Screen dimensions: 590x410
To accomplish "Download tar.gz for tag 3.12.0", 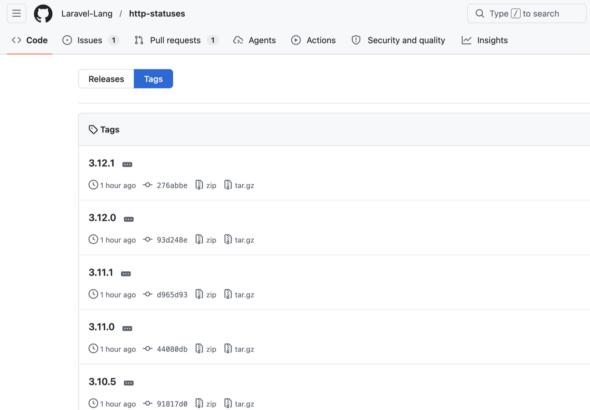I will click(x=239, y=240).
